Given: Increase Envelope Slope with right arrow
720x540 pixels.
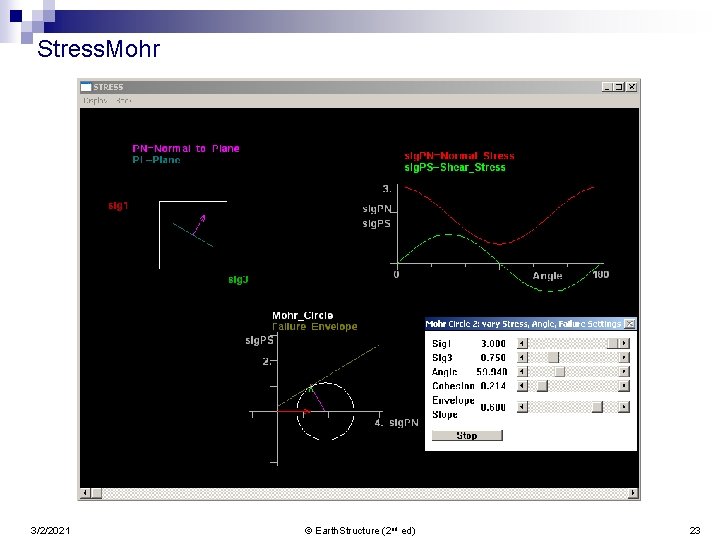Looking at the screenshot, I should [x=624, y=407].
